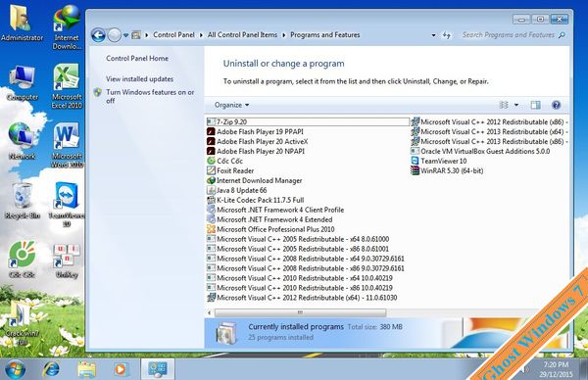Select Adobe Flash Player 19 PPAPI icon

(211, 131)
